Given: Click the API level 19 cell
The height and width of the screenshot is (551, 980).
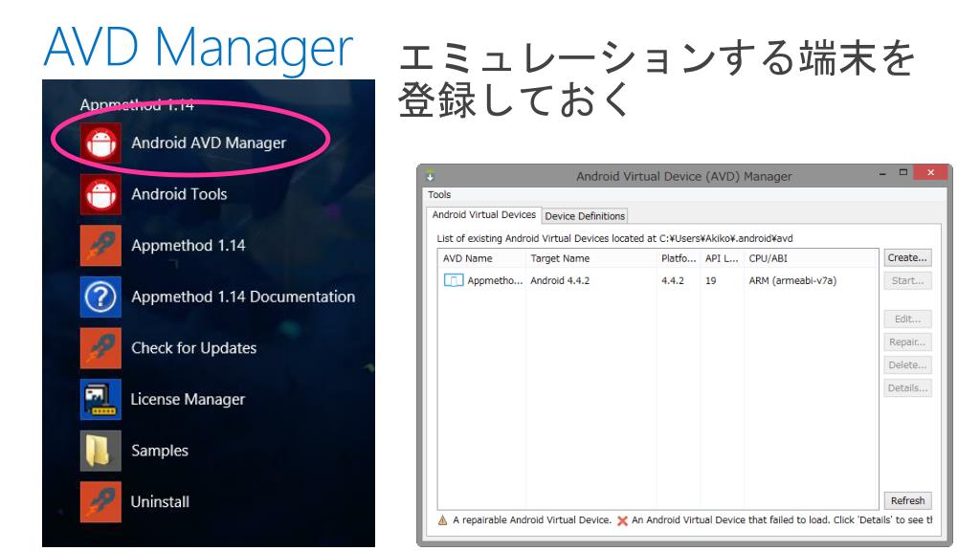Looking at the screenshot, I should click(711, 281).
